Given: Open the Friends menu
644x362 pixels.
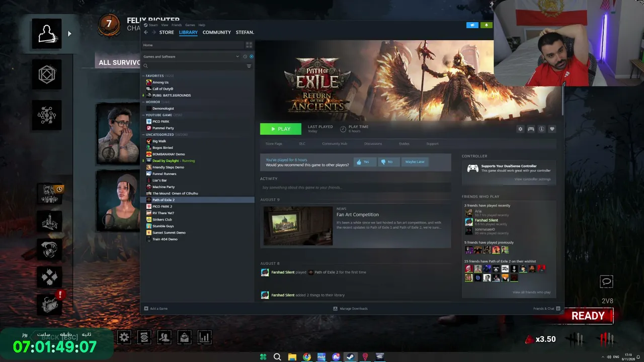Looking at the screenshot, I should coord(177,25).
